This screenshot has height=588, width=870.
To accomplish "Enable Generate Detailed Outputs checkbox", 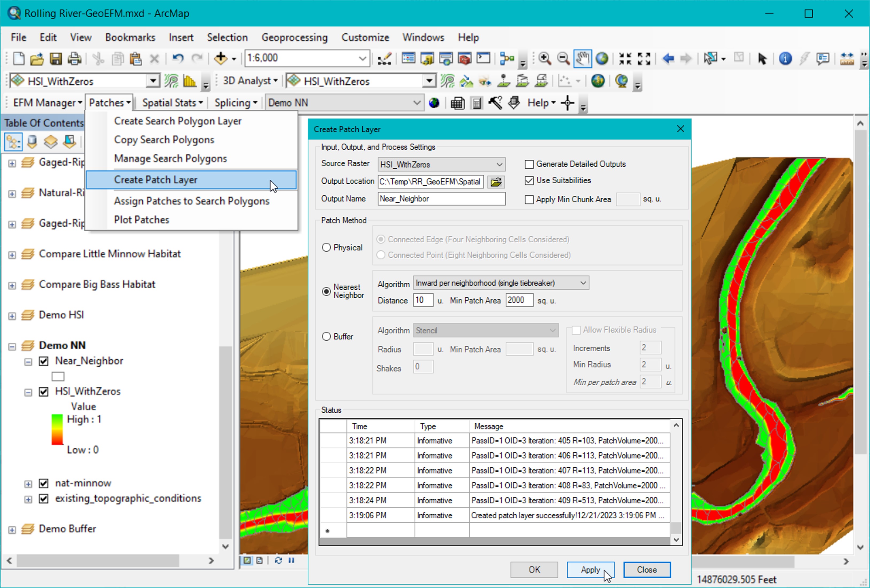I will coord(529,164).
